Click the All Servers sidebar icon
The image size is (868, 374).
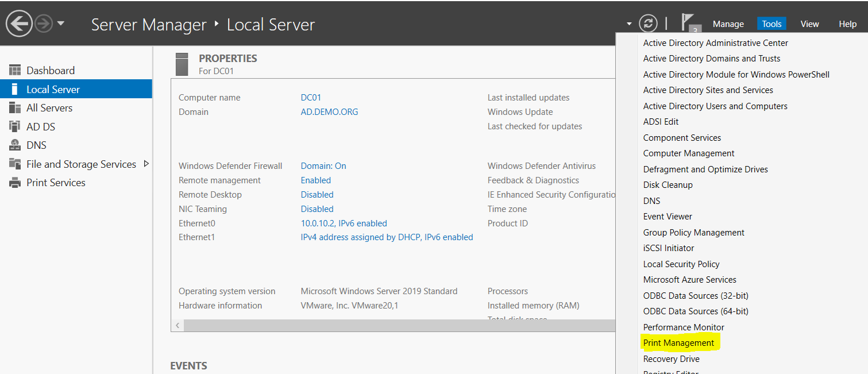[x=15, y=108]
